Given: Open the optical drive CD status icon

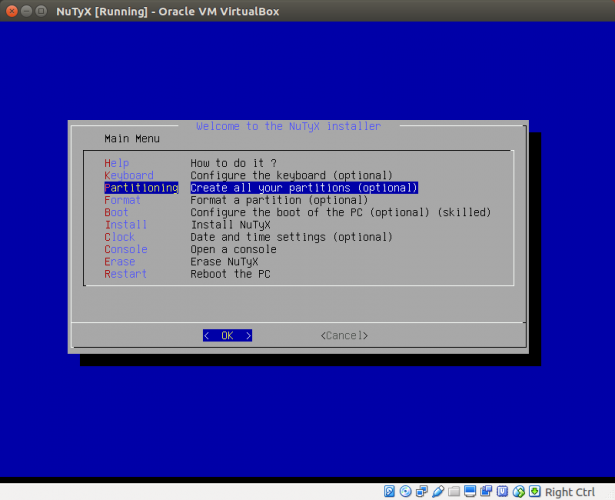Looking at the screenshot, I should pyautogui.click(x=405, y=491).
